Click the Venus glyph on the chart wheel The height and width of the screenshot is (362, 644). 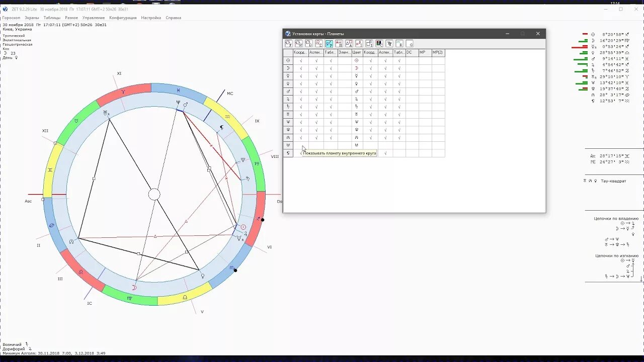(x=203, y=276)
